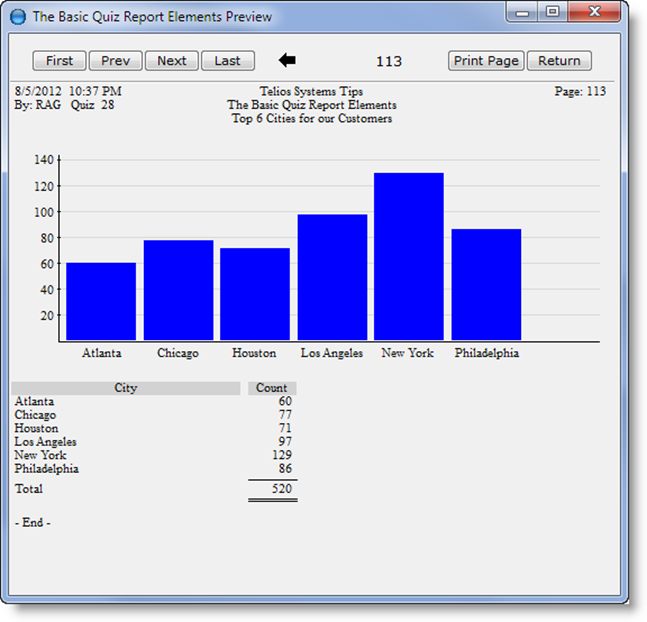Viewport: 647px width, 622px height.
Task: Click the window title bar app icon
Action: coord(17,17)
